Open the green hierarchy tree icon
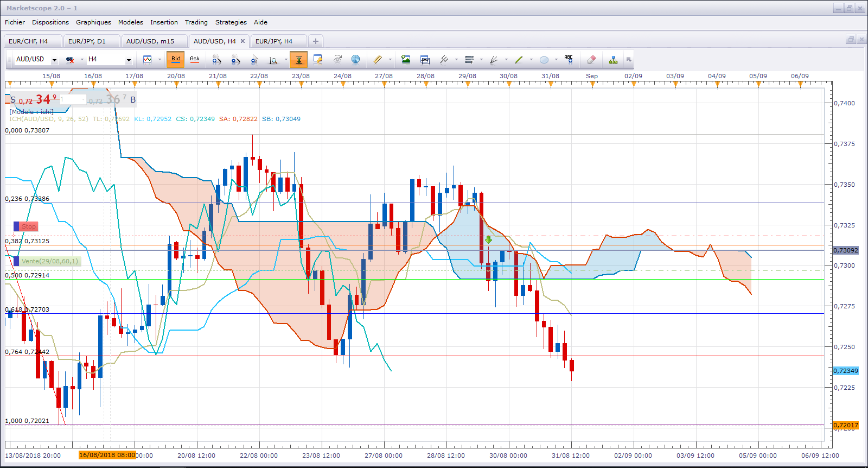The image size is (868, 468). coord(613,60)
